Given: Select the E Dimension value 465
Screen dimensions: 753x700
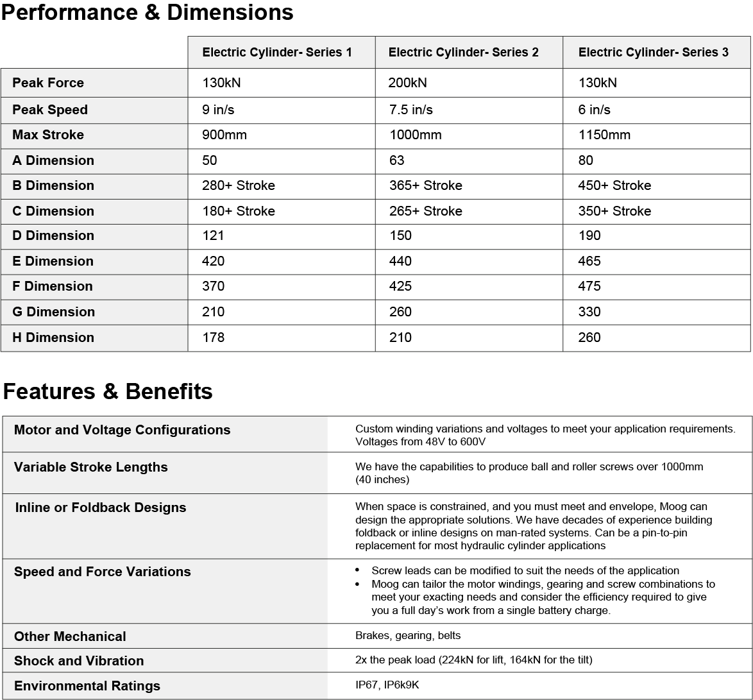Looking at the screenshot, I should (x=589, y=261).
